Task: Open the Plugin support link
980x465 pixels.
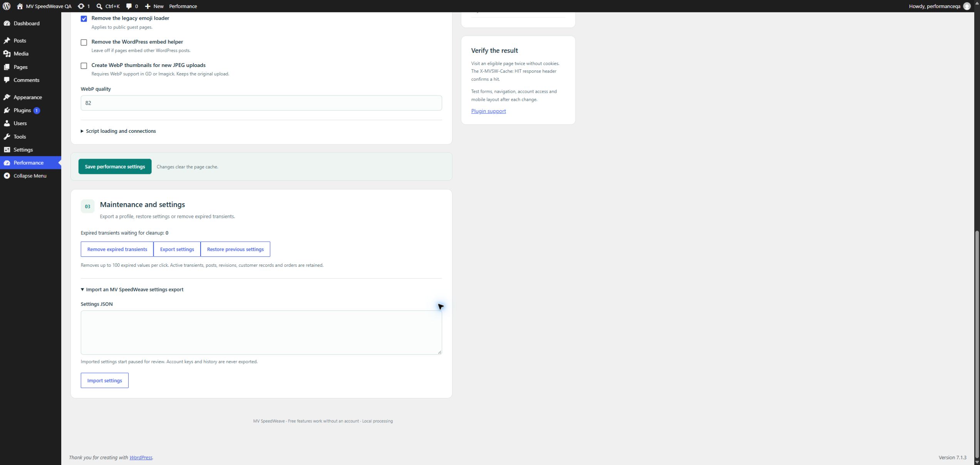Action: [x=488, y=111]
